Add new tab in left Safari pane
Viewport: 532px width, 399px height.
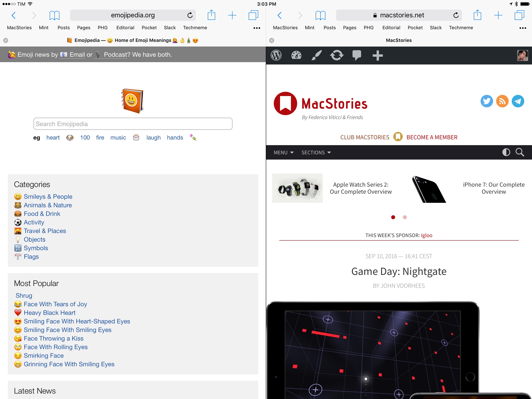pyautogui.click(x=232, y=15)
